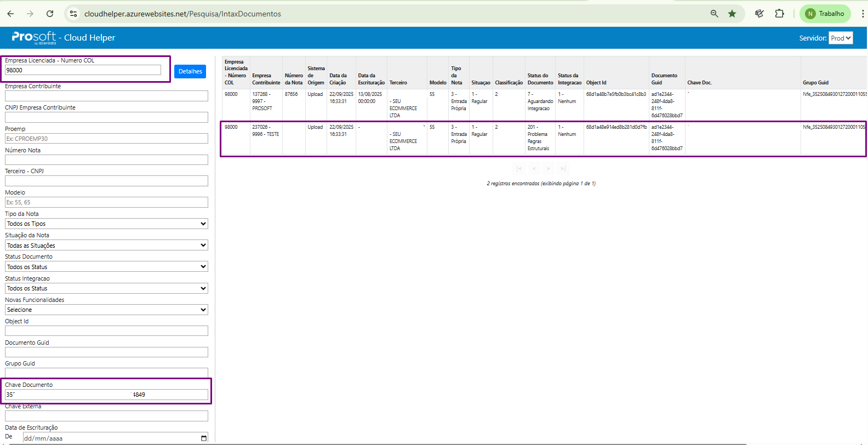Bookmark this page with the star icon

click(732, 14)
